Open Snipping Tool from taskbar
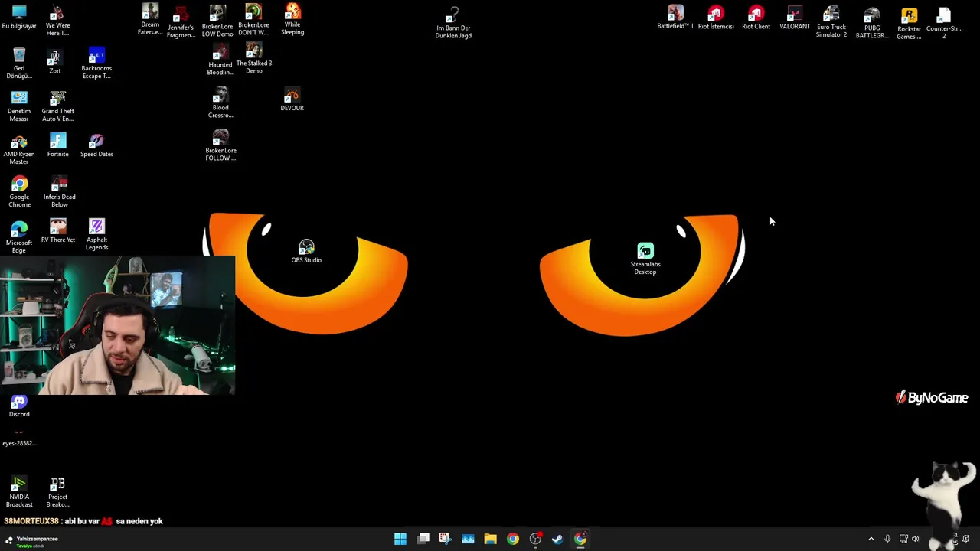This screenshot has height=551, width=980. click(x=445, y=539)
